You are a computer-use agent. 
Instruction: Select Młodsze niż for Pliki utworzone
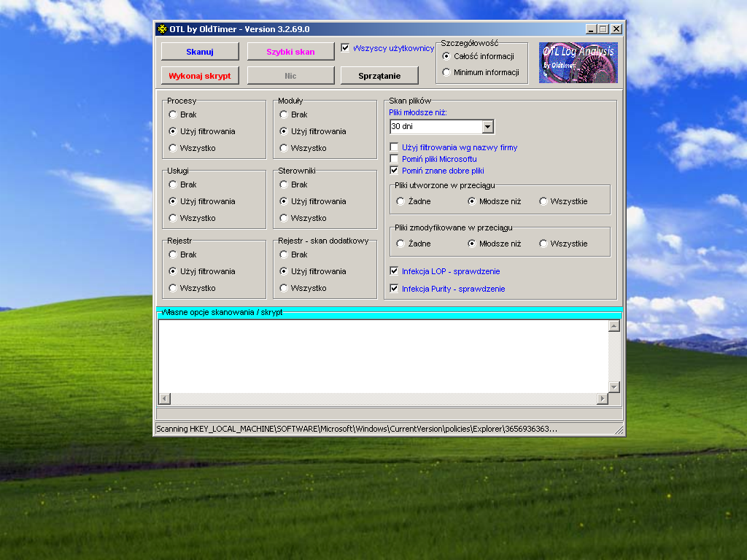(x=472, y=201)
